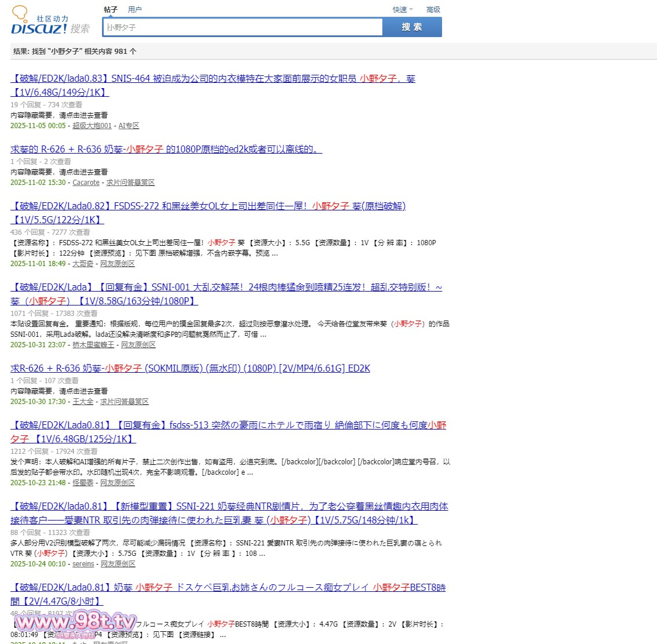Open author profile Cacarote
The image size is (657, 644).
[x=86, y=183]
